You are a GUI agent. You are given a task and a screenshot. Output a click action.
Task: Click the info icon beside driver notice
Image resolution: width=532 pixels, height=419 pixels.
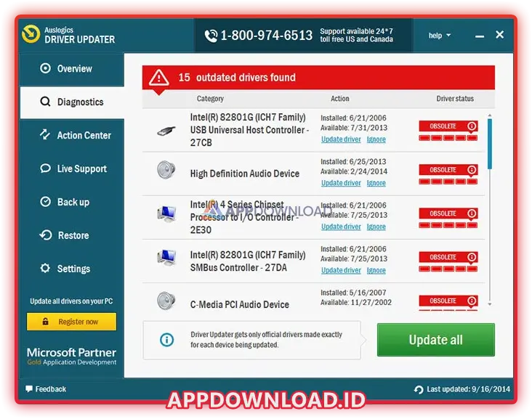(167, 340)
